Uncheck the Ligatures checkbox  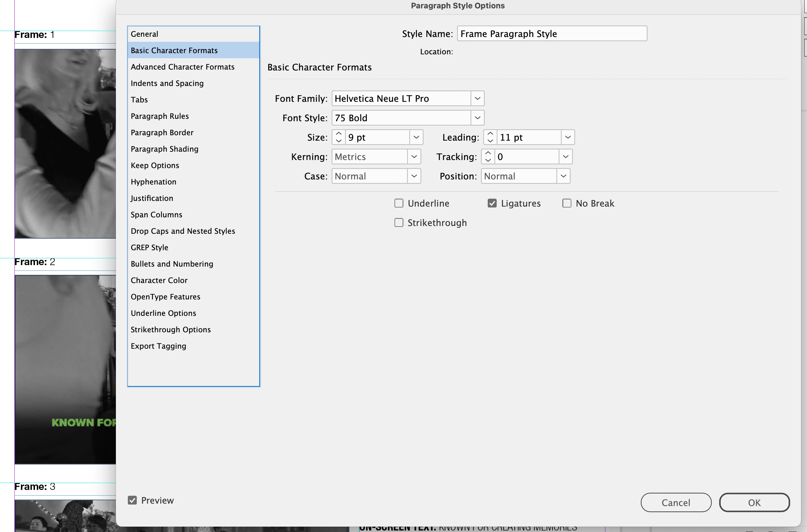(492, 203)
